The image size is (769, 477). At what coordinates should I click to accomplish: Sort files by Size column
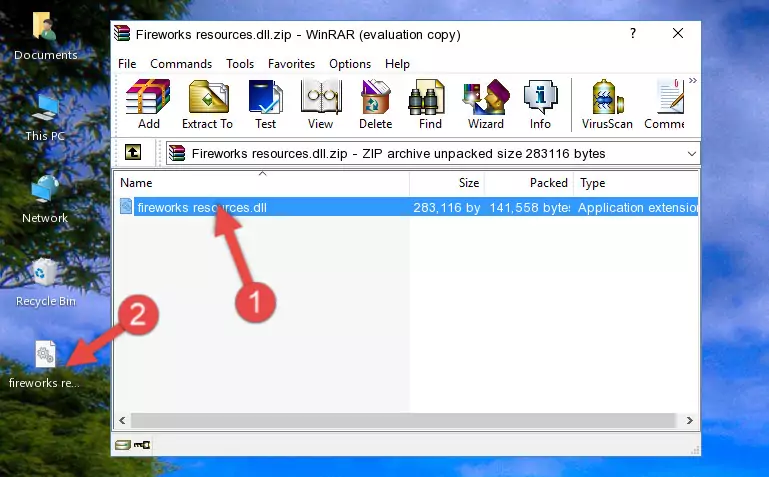pos(447,183)
